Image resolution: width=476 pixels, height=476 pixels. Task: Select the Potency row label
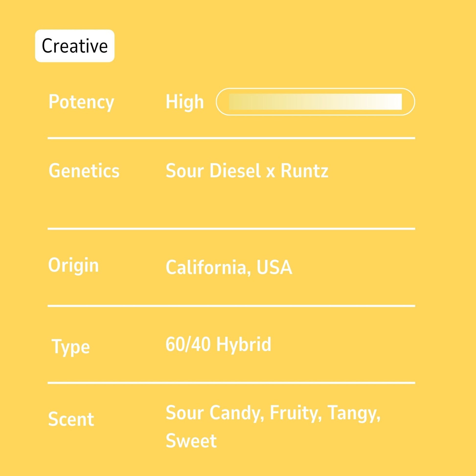click(81, 102)
